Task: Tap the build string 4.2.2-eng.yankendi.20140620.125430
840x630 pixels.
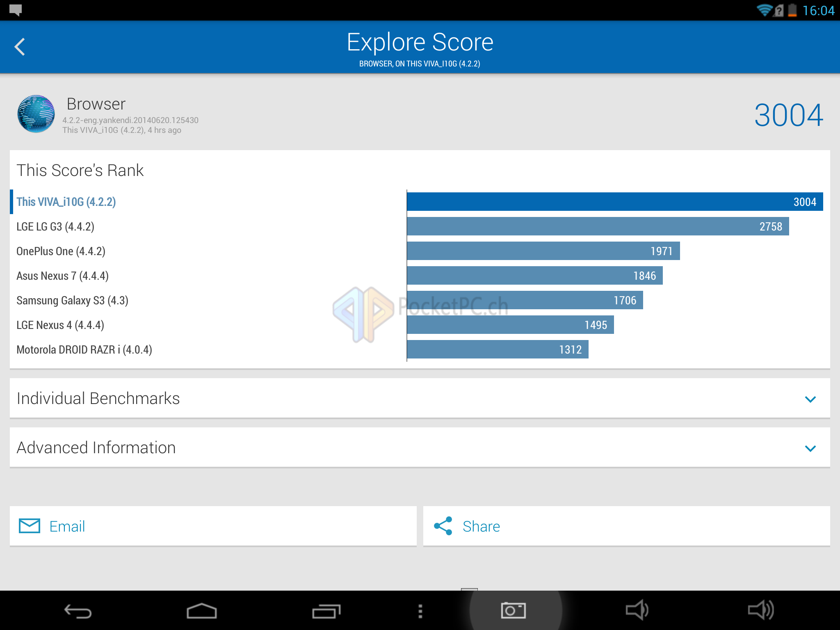Action: (x=130, y=120)
